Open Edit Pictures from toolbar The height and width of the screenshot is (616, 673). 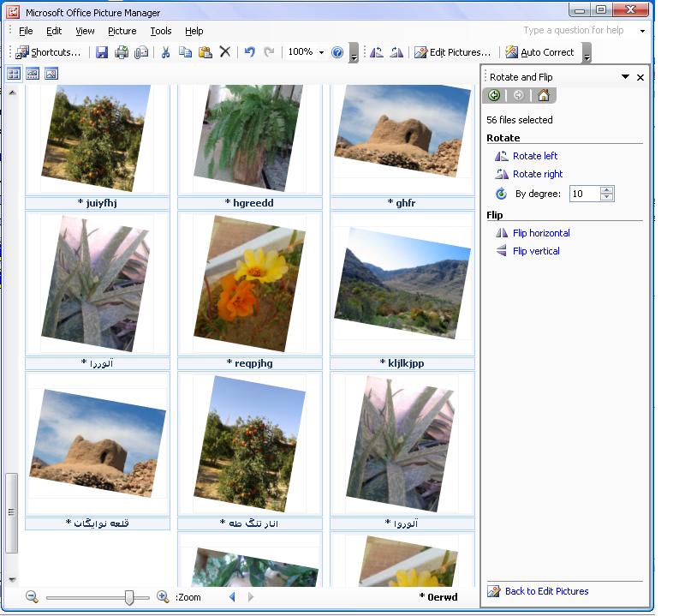pos(452,52)
